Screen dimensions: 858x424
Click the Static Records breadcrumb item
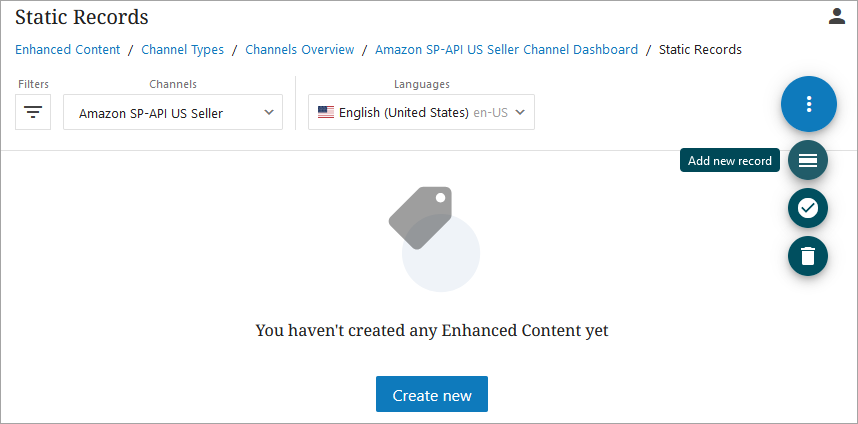coord(700,49)
